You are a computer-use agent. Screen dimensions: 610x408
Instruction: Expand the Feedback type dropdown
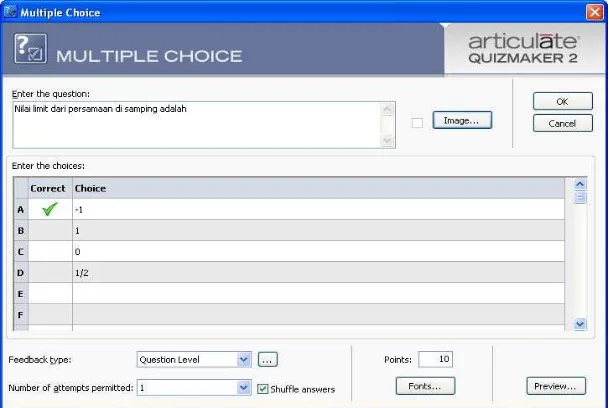(x=244, y=360)
